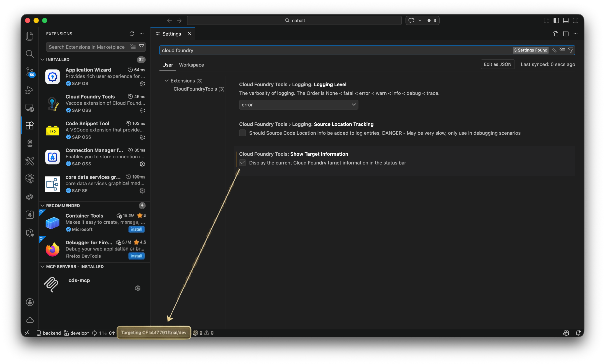Click Open Settings JSON icon in editor toolbar
Screen dimensions: 605x364
[x=556, y=34]
